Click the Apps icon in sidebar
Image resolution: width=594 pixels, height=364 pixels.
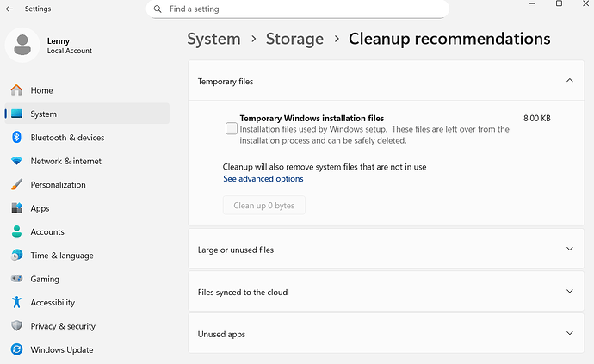tap(16, 208)
